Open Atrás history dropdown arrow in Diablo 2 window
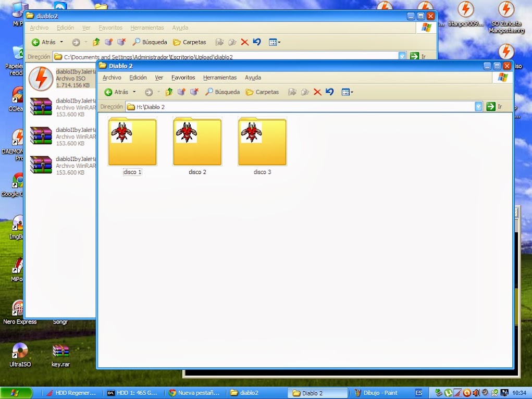 tap(134, 92)
